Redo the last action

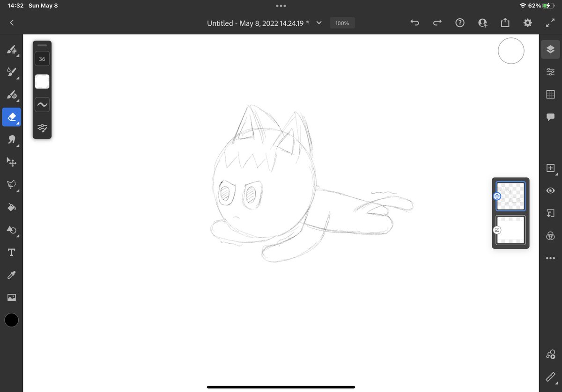click(x=437, y=22)
